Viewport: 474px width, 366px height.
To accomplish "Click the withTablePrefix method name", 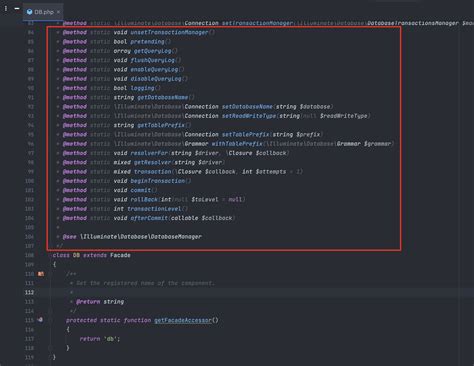I will (237, 144).
